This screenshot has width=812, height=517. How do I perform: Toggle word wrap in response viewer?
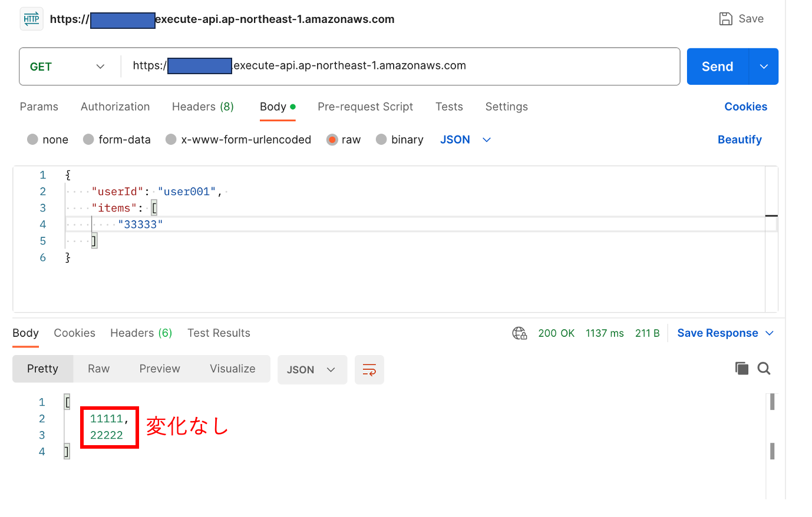pyautogui.click(x=369, y=370)
